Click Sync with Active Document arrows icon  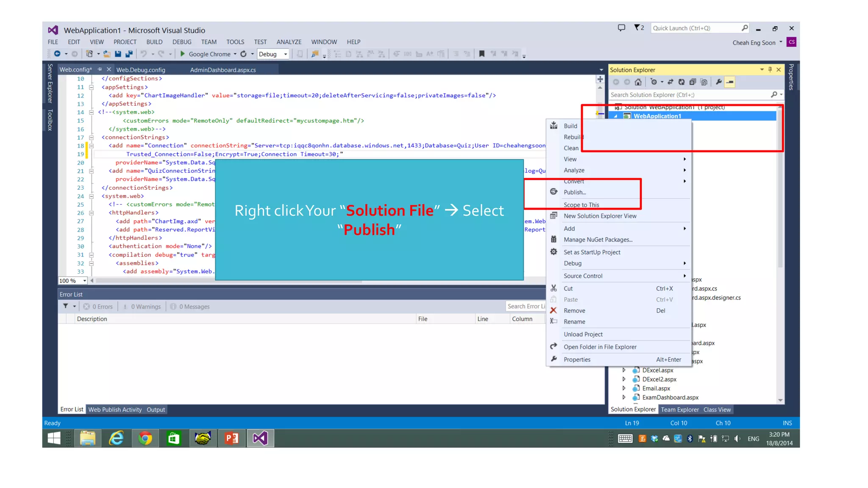pos(670,82)
